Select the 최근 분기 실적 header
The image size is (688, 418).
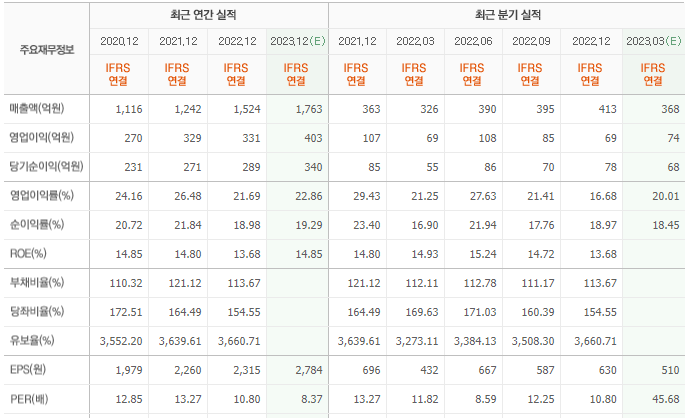point(508,15)
